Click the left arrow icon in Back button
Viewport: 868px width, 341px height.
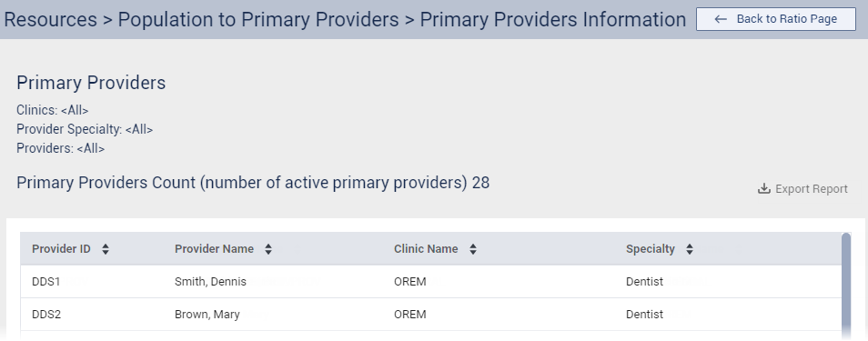click(x=721, y=19)
